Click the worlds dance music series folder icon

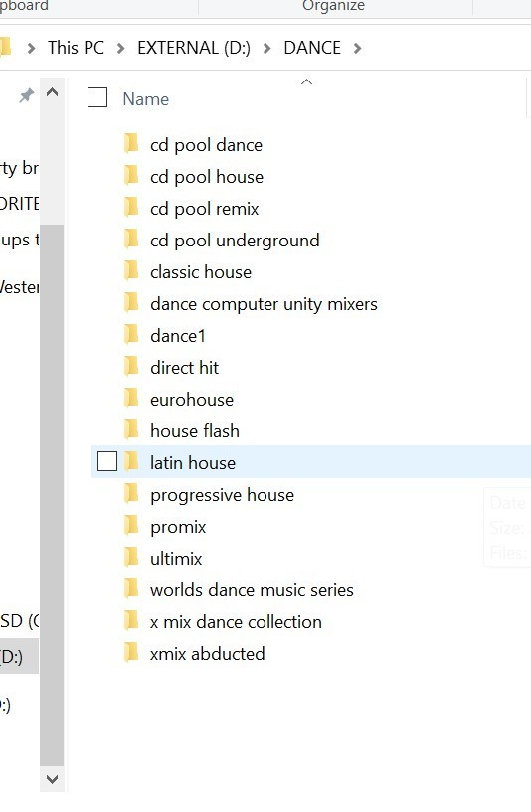(x=131, y=588)
